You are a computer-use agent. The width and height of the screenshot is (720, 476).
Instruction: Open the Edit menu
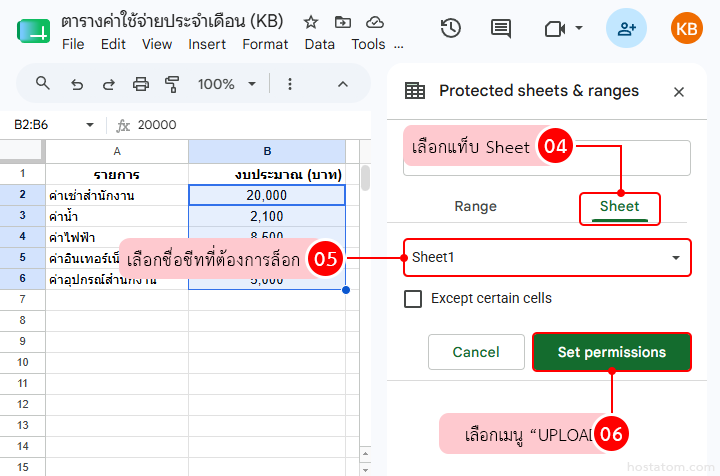point(113,44)
